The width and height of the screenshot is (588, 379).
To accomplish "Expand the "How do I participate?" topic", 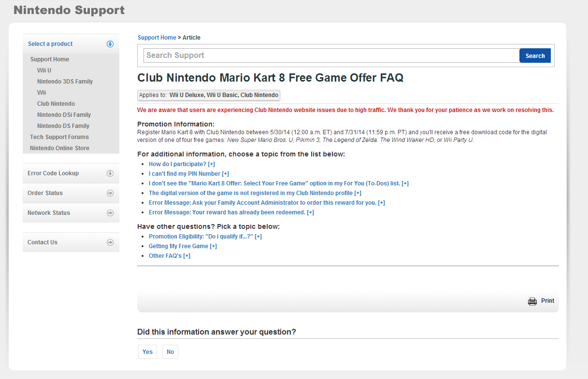I will (x=182, y=164).
